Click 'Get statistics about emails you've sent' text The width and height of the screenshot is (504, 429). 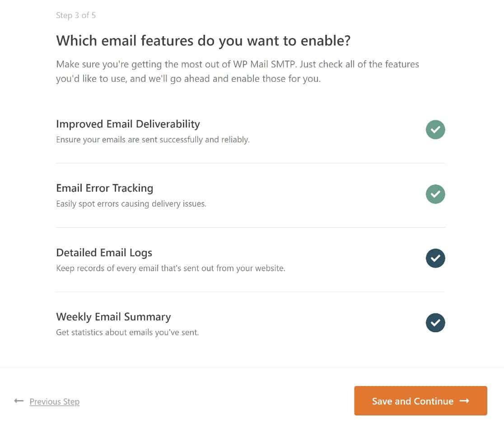click(x=127, y=332)
